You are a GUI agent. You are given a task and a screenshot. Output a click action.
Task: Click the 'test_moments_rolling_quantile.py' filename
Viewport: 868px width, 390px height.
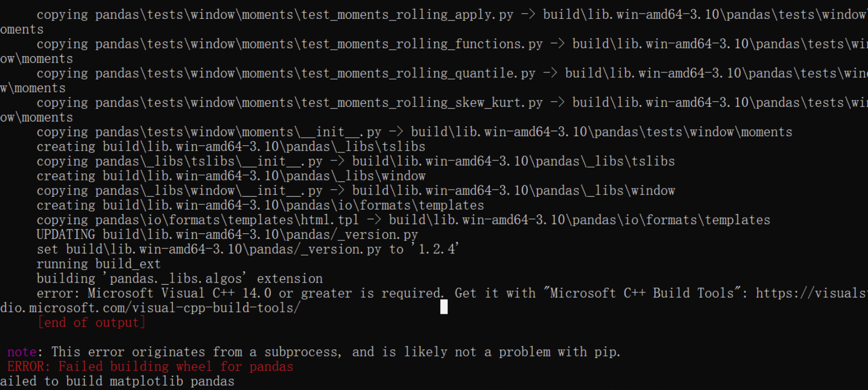pos(418,73)
